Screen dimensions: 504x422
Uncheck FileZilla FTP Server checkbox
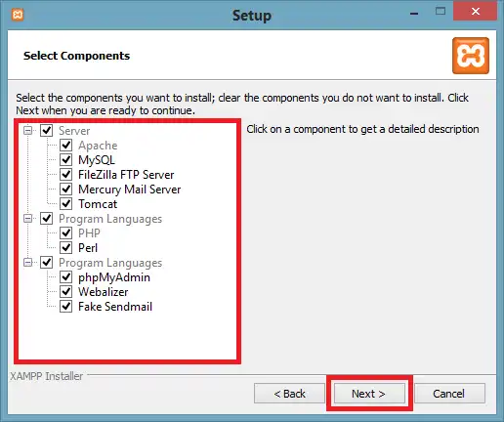[x=66, y=174]
